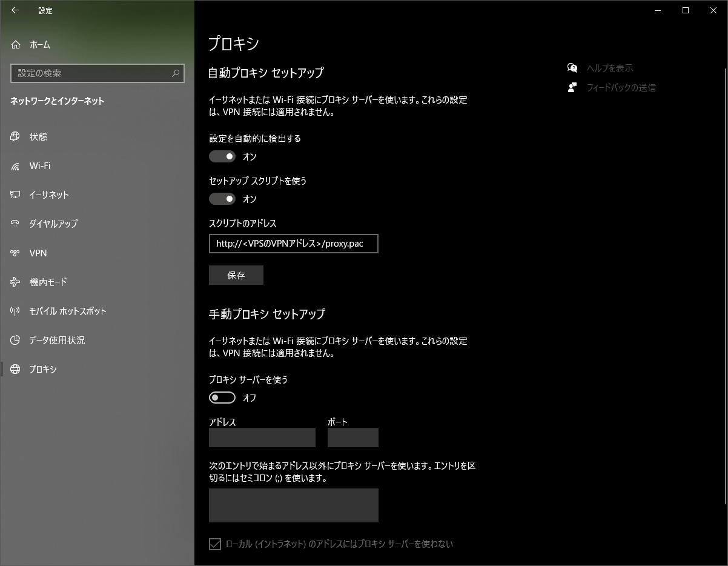Click the プロキシ globe icon
Screen dimensions: 728x566
[x=15, y=369]
